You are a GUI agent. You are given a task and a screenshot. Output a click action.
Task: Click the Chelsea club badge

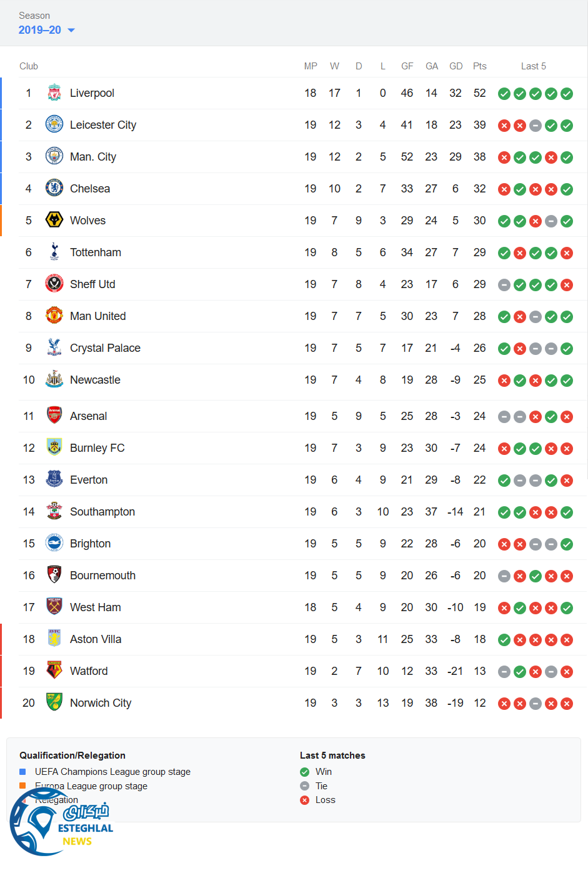(54, 189)
